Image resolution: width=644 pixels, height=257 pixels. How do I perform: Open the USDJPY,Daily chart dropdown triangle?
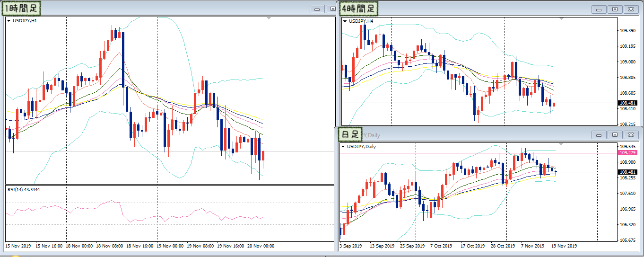point(343,147)
